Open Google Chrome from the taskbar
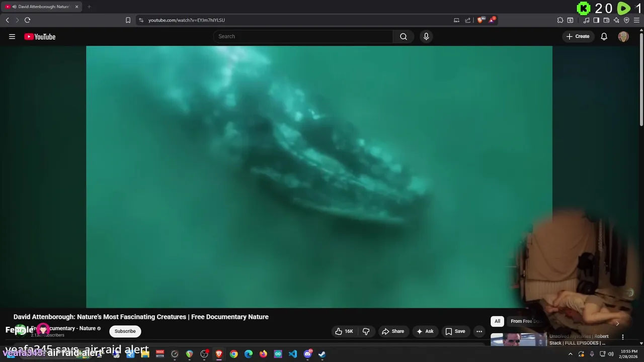Image resolution: width=644 pixels, height=362 pixels. 234,354
